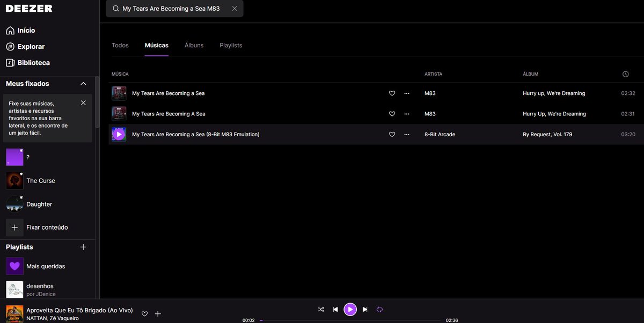Favorite My Tears Are Becoming a Sea 02:32
644x323 pixels.
[x=392, y=93]
